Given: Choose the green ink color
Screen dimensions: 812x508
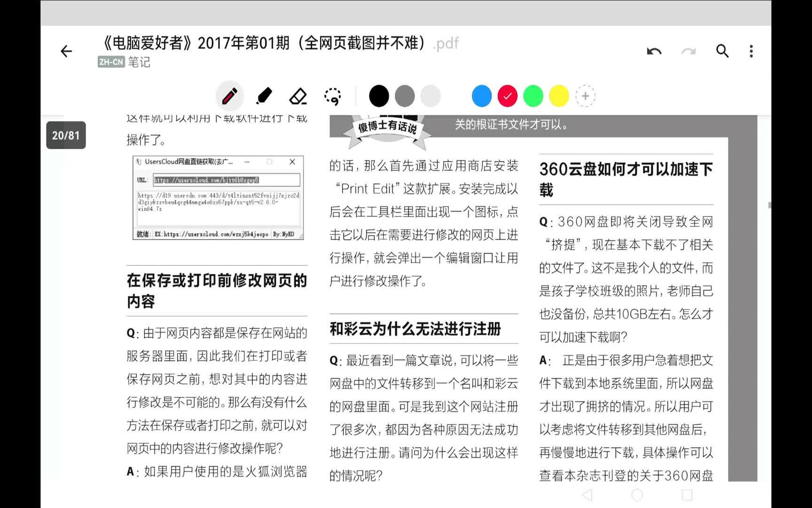Looking at the screenshot, I should pyautogui.click(x=533, y=95).
